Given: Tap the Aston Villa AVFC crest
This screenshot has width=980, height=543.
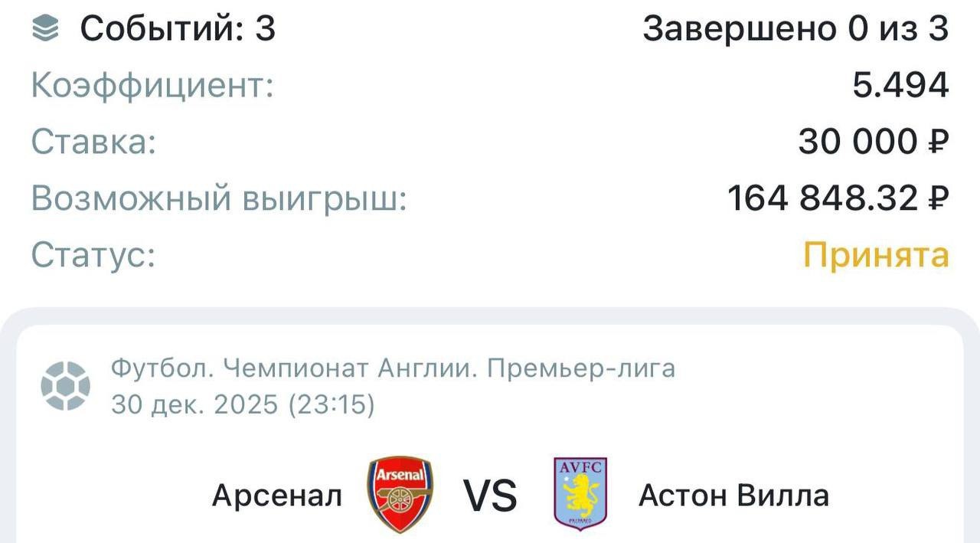Looking at the screenshot, I should pos(580,494).
